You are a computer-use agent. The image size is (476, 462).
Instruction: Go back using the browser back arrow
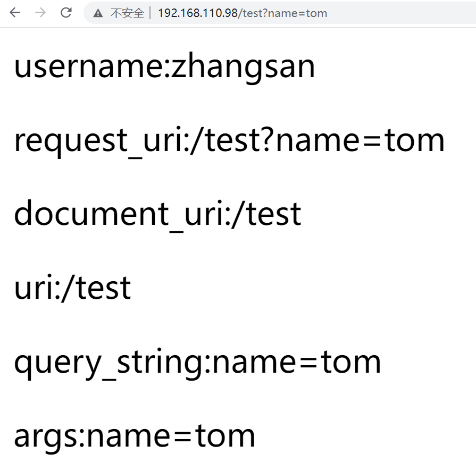tap(14, 12)
